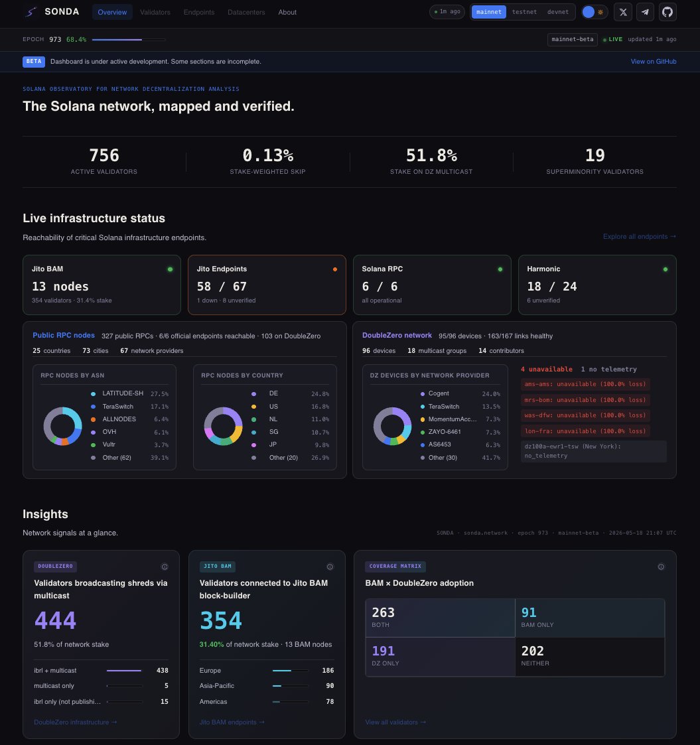The width and height of the screenshot is (700, 745).
Task: Click the 756 Active Validators stat
Action: point(104,162)
